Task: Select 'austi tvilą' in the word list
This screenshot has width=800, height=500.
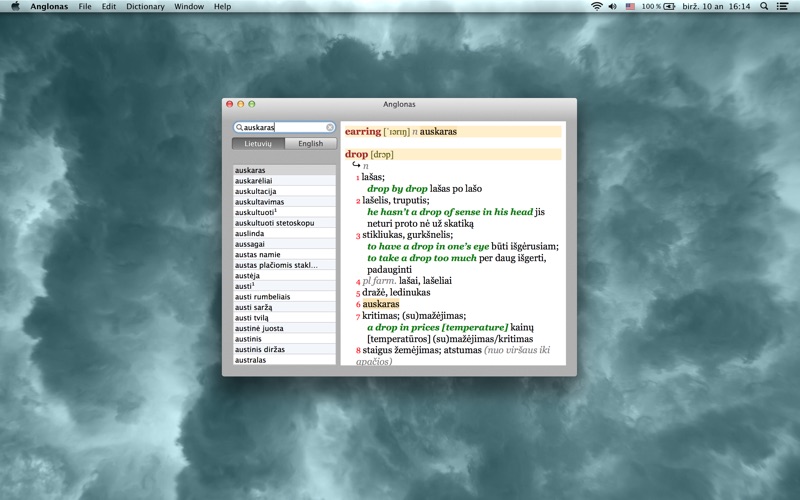Action: pyautogui.click(x=284, y=317)
